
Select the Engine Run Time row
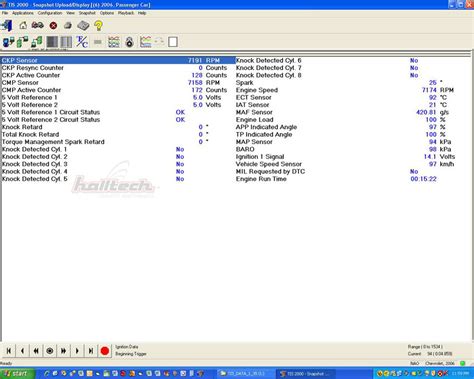click(353, 179)
